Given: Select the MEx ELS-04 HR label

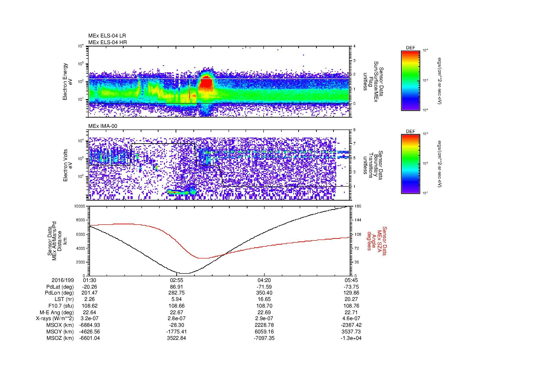Looking at the screenshot, I should (107, 42).
